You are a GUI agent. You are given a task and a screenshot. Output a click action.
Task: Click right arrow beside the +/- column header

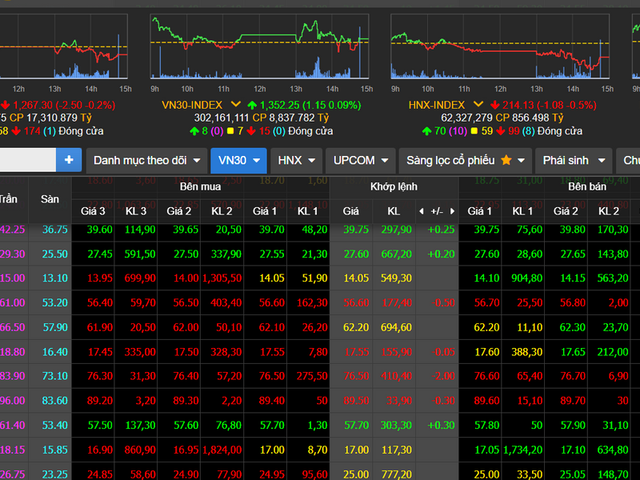(451, 211)
